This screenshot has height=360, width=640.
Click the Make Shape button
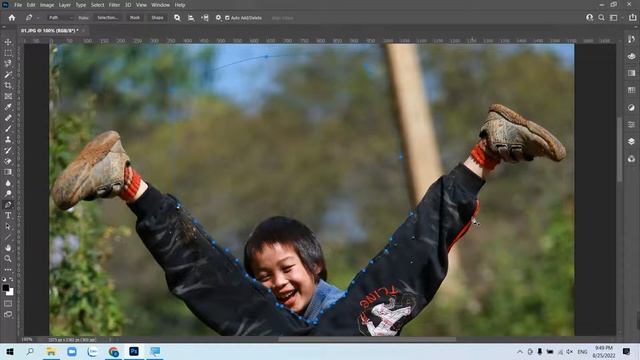pos(157,18)
